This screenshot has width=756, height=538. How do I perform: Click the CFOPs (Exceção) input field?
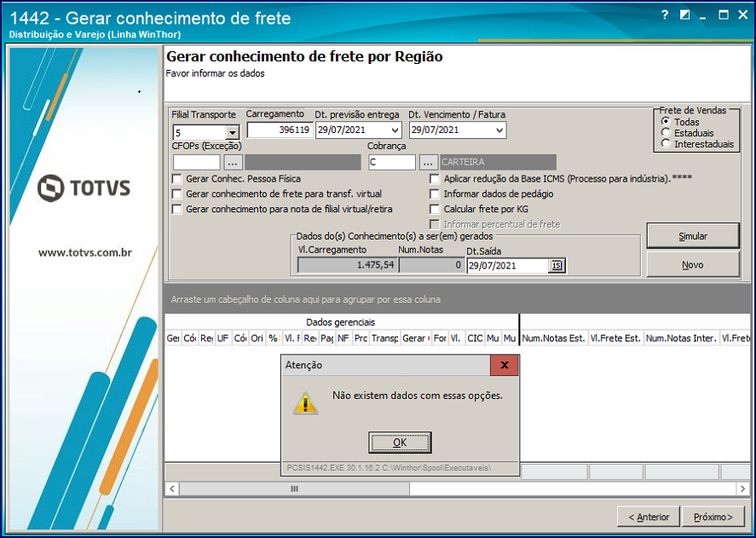tap(196, 162)
